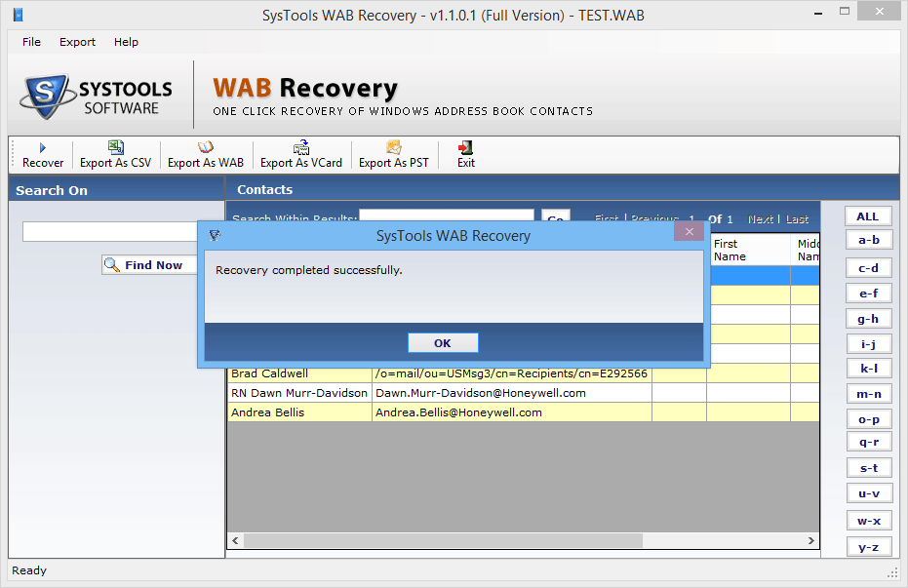
Task: Click the app icon in title bar
Action: pos(18,15)
